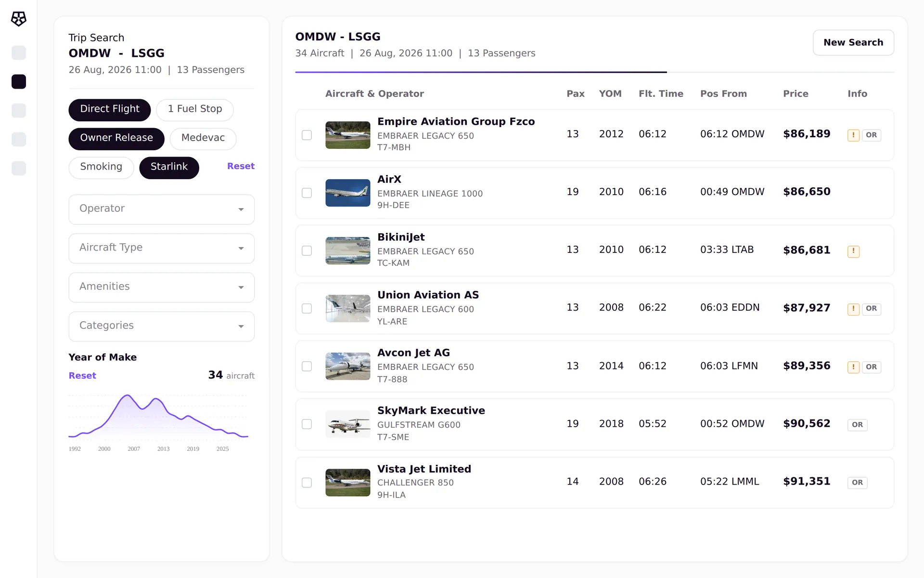Open Vista Jet Limited operator name
Screen dimensions: 924x578
(424, 469)
